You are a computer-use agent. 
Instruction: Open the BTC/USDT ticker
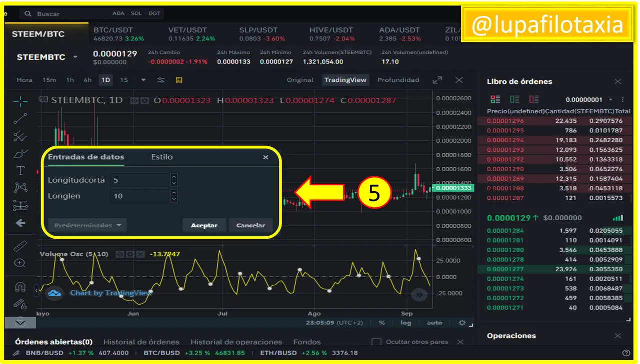[118, 34]
